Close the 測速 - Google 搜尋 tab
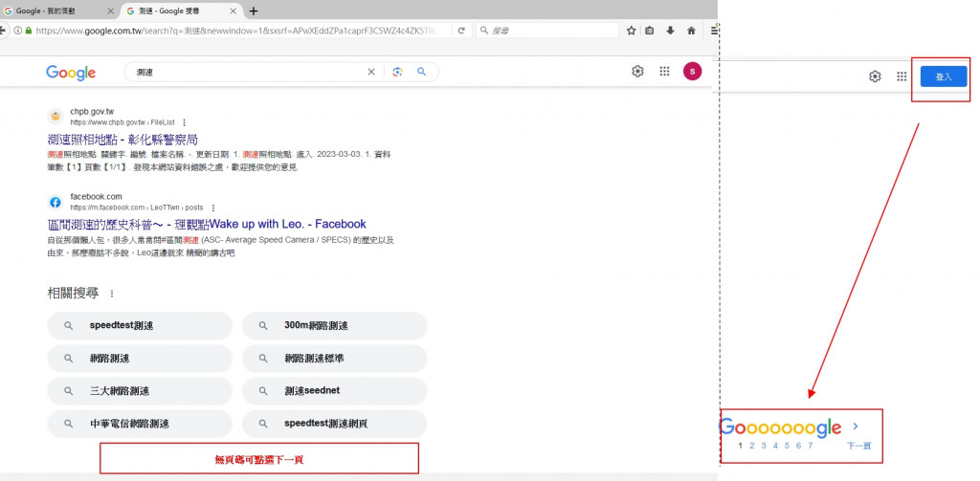Viewport: 980px width, 481px height. pos(234,11)
